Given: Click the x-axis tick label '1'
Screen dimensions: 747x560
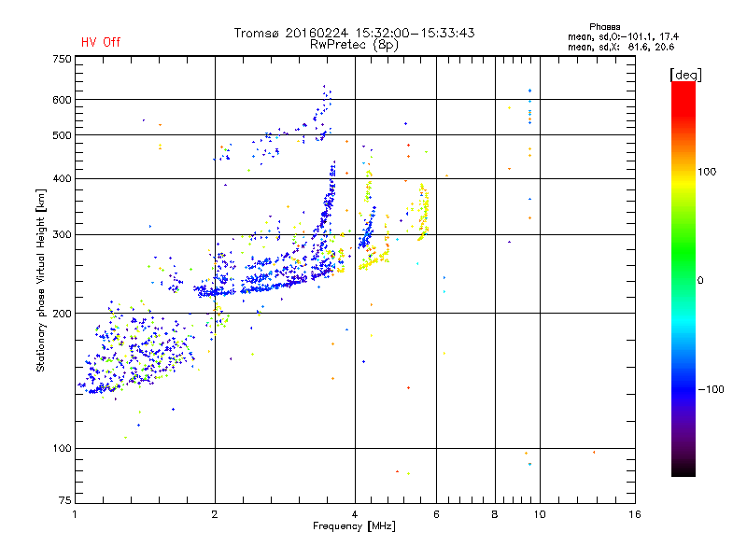Looking at the screenshot, I should 75,514.
